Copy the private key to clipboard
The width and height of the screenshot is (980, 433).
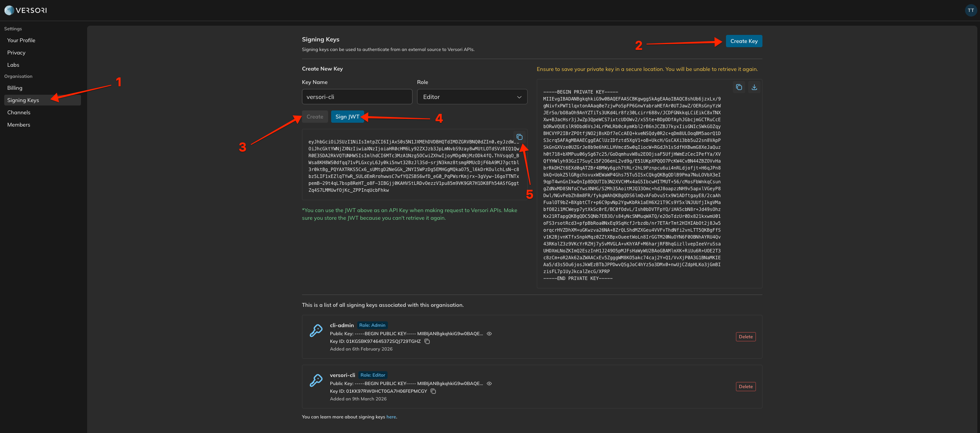coord(739,87)
